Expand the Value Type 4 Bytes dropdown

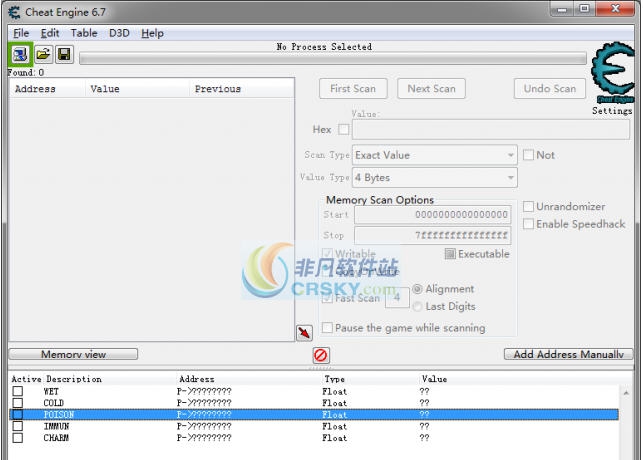435,178
